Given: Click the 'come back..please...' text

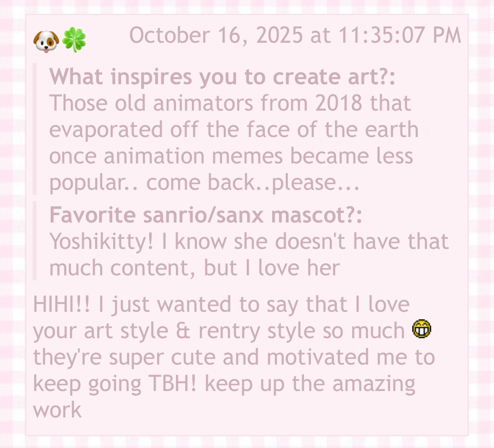Looking at the screenshot, I should [x=253, y=183].
